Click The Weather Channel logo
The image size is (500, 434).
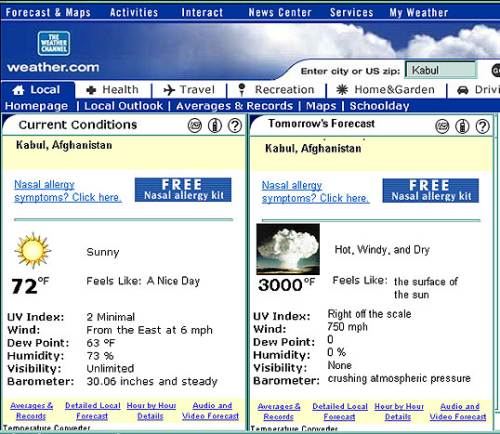54,43
